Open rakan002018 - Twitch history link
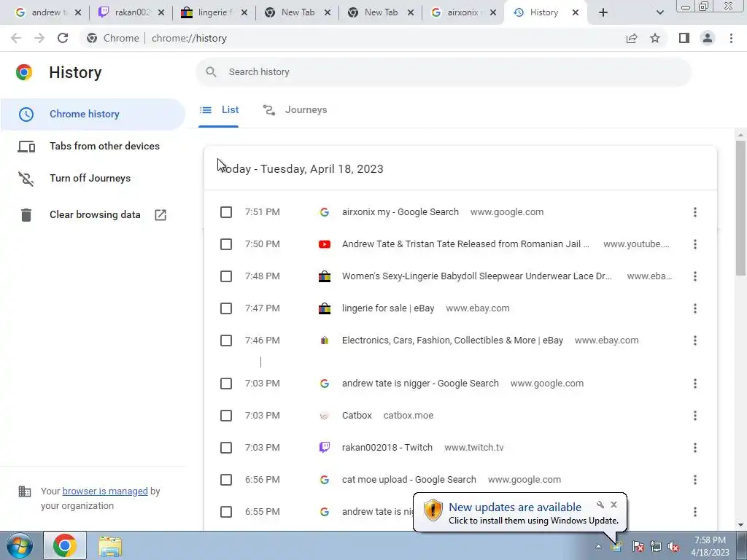The height and width of the screenshot is (560, 747). 387,448
